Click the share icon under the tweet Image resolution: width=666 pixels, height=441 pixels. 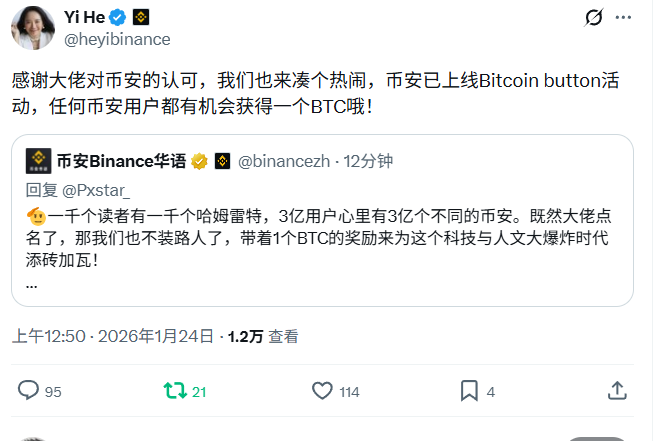617,391
